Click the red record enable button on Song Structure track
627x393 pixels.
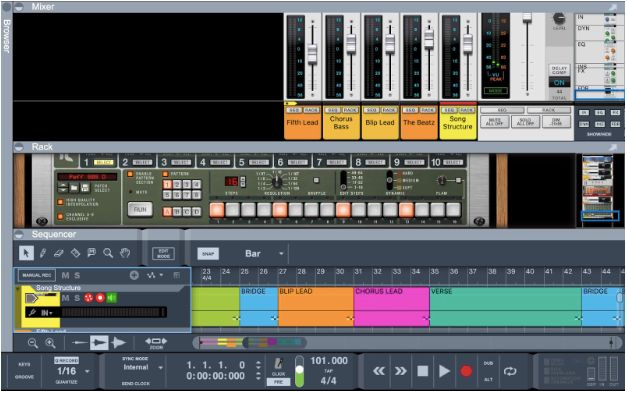point(100,298)
